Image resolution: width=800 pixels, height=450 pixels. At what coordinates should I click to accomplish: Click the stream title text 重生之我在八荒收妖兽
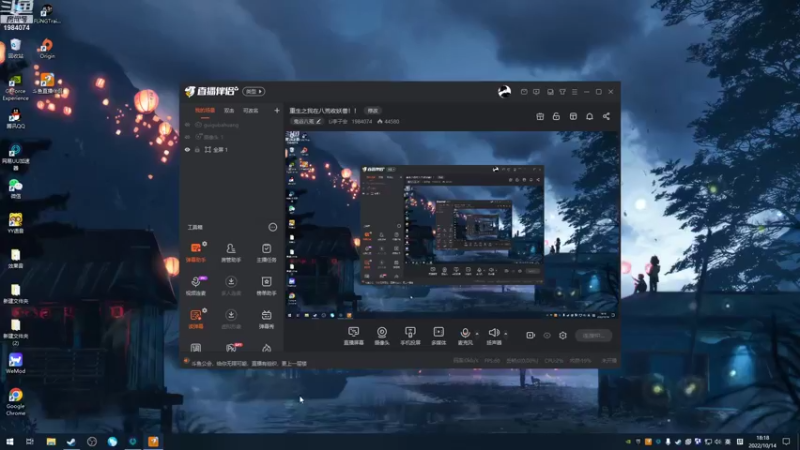(320, 111)
